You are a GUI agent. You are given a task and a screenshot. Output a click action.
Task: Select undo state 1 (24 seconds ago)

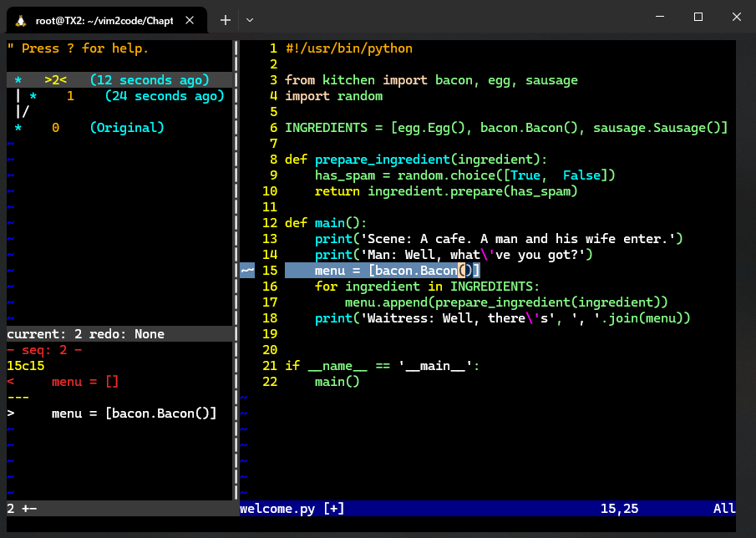click(120, 96)
